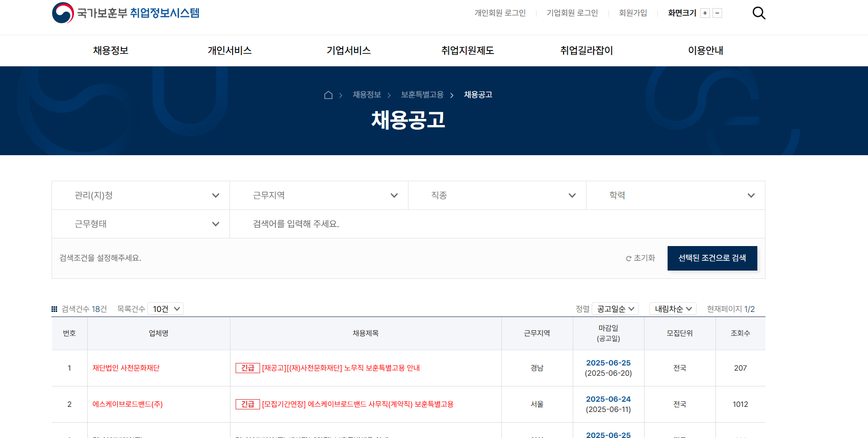Image resolution: width=868 pixels, height=438 pixels.
Task: Open the 내림차순 order dropdown
Action: click(673, 309)
